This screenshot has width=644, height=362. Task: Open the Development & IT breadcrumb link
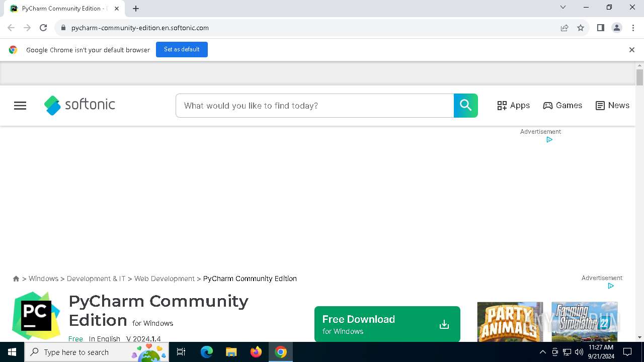pos(96,279)
